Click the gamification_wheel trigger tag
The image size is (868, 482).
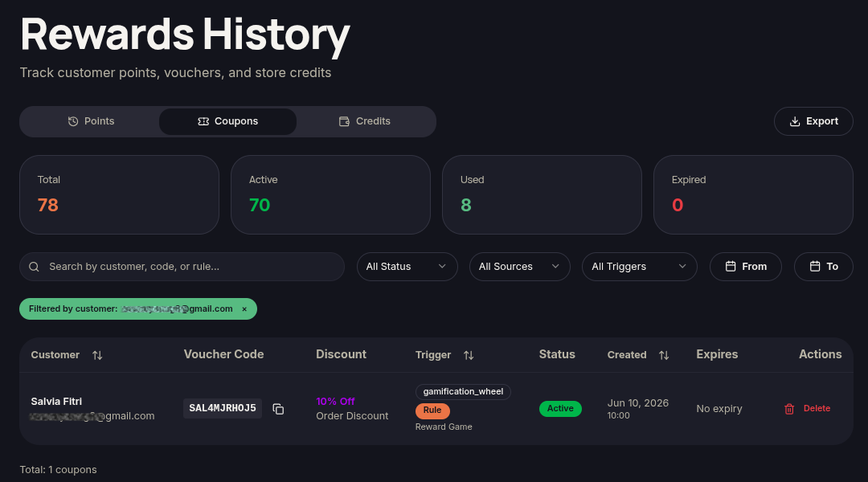click(x=463, y=392)
